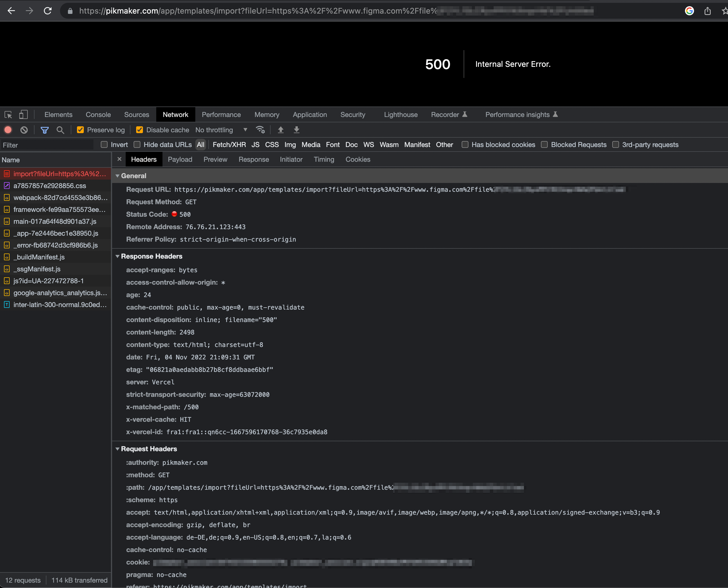The height and width of the screenshot is (588, 728).
Task: Collapse the Response Headers section
Action: (117, 256)
